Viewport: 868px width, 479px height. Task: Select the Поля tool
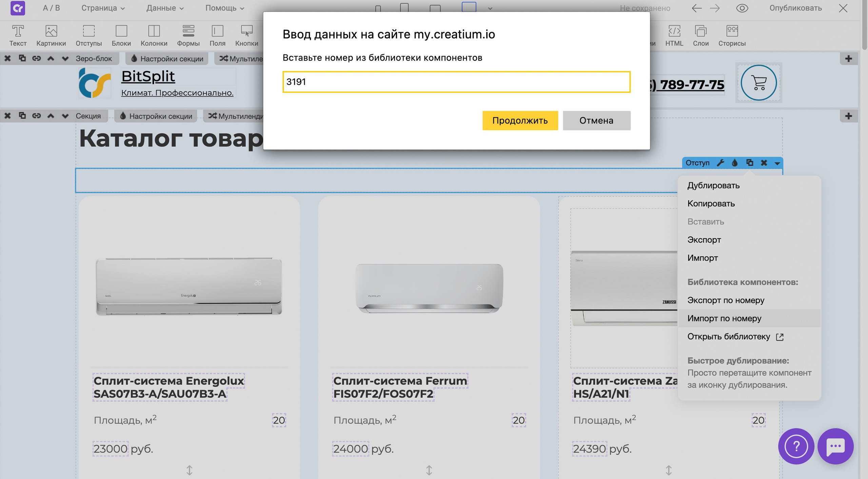[x=217, y=36]
